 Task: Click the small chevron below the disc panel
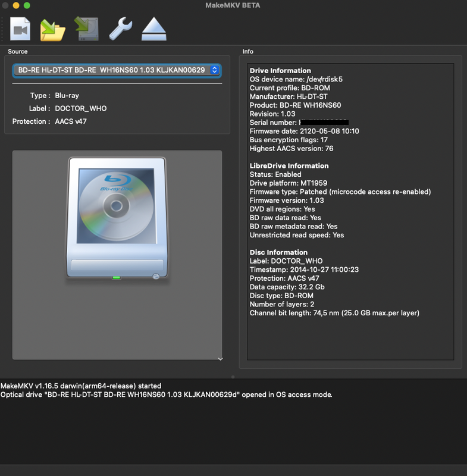click(x=220, y=359)
